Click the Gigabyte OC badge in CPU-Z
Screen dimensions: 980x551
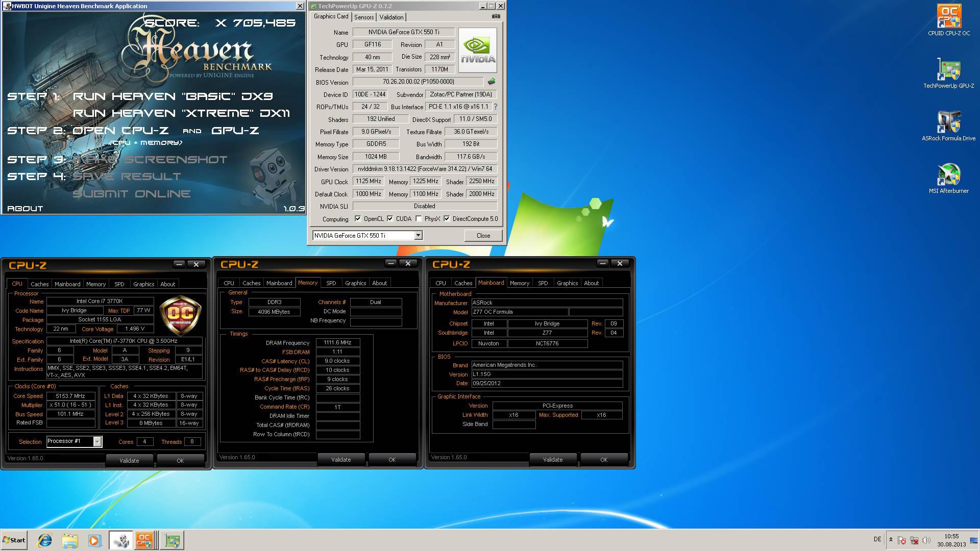point(180,315)
